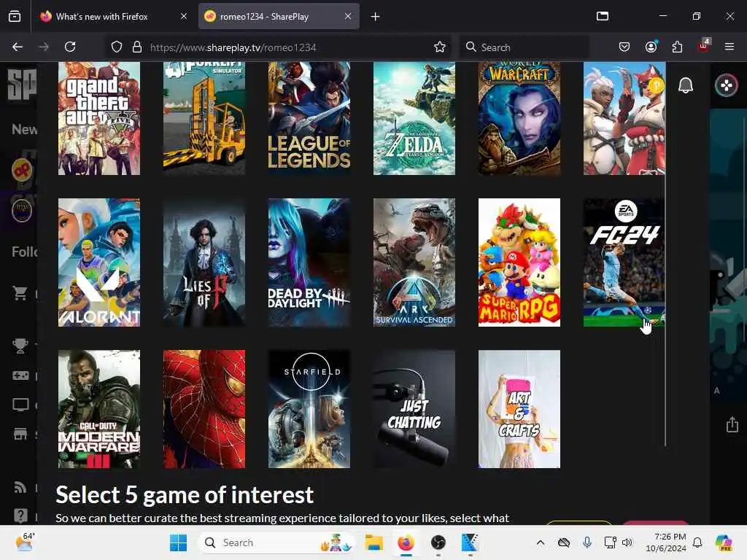Click the Firefox Search field
Screen dimensions: 747x560
click(524, 47)
